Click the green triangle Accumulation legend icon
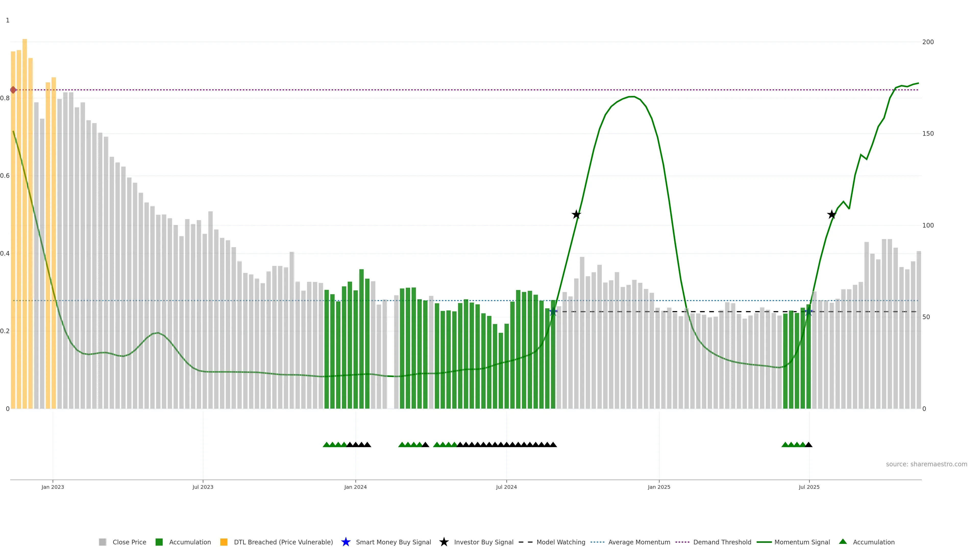 (843, 542)
